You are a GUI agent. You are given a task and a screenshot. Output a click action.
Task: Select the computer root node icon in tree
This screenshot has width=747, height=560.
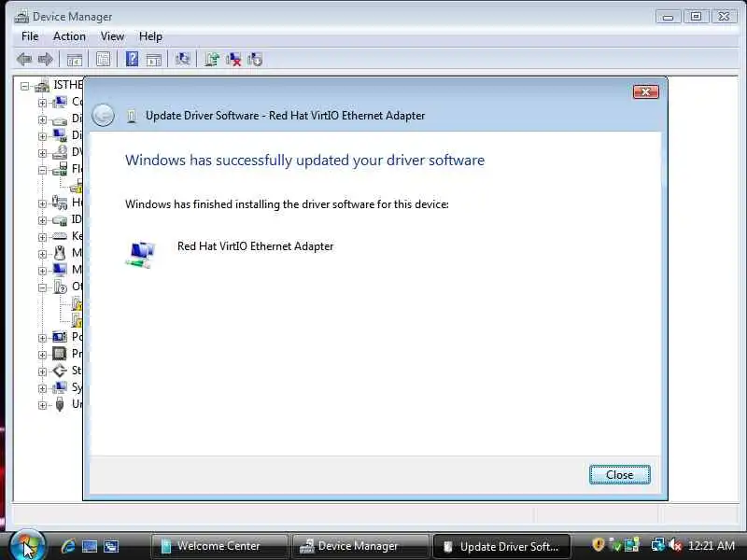pyautogui.click(x=42, y=86)
